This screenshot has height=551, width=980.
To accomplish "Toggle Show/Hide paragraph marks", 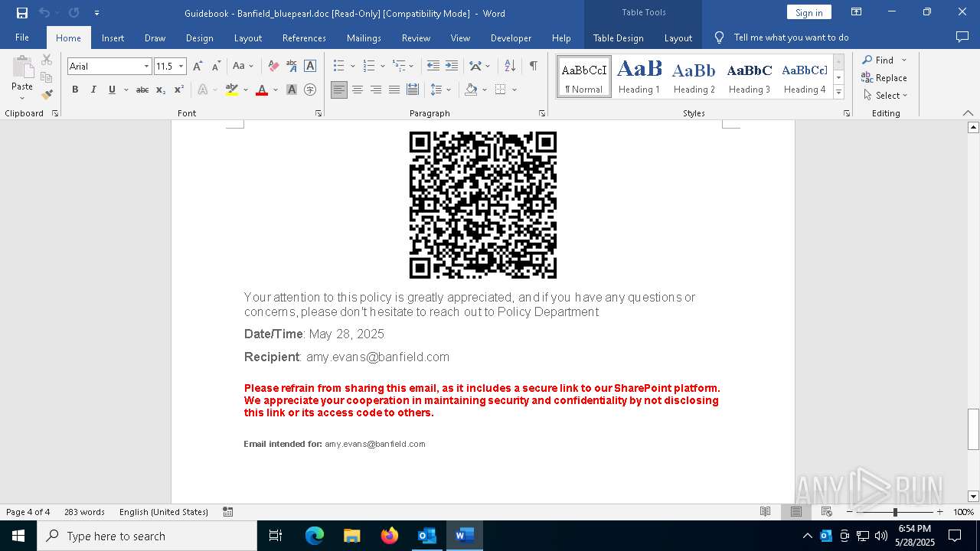I will pos(533,66).
